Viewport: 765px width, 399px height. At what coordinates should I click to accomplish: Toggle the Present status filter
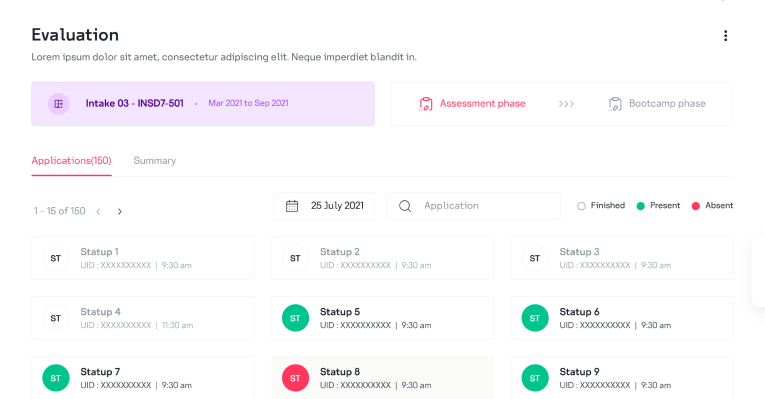658,206
